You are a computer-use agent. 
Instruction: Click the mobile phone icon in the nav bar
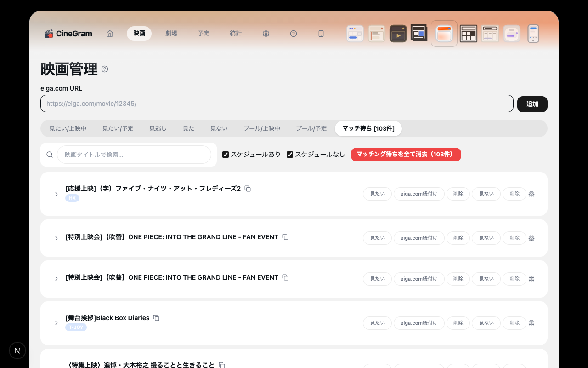tap(321, 34)
